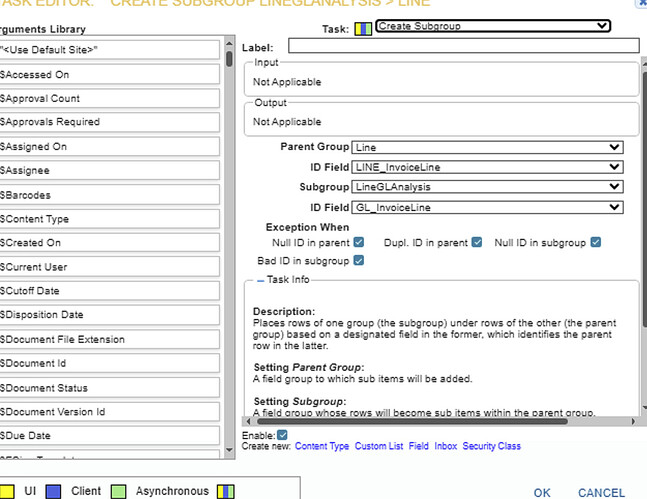The width and height of the screenshot is (647, 499).
Task: Click the Inbox create-new link
Action: [446, 446]
